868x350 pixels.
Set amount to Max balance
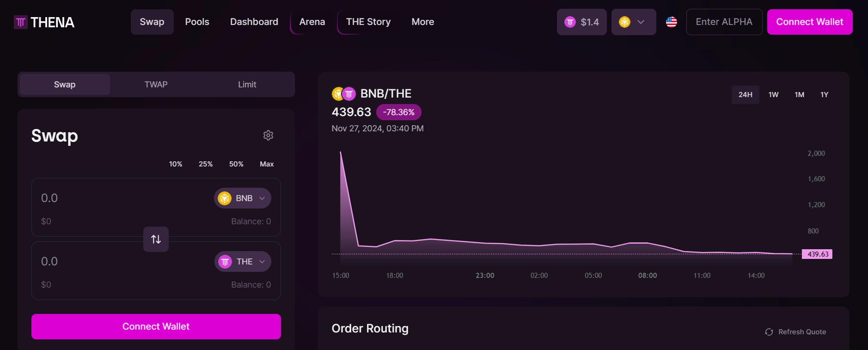(x=267, y=164)
